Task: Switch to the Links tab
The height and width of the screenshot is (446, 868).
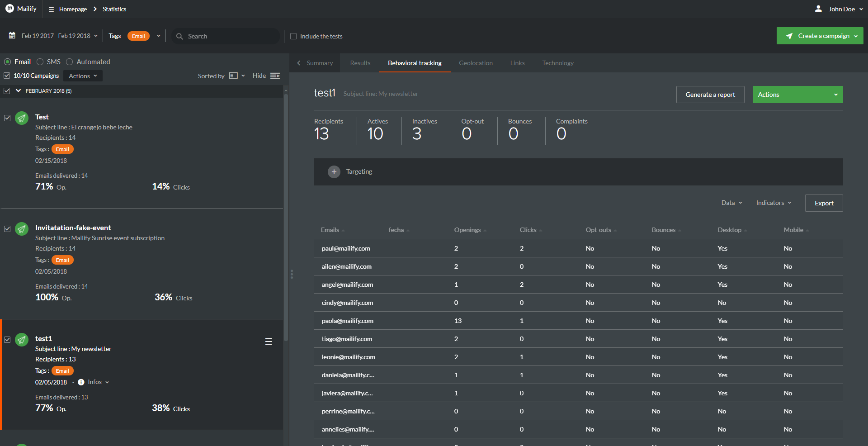Action: [x=517, y=63]
